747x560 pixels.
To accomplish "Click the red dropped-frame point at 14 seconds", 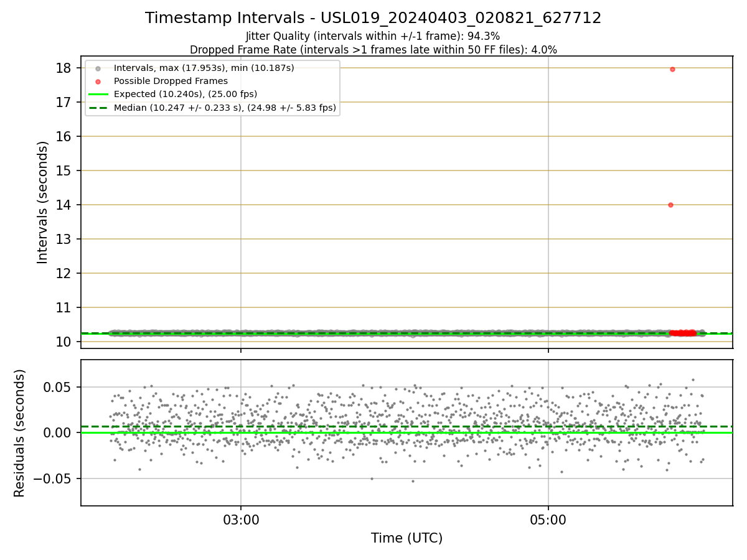I will [x=670, y=205].
